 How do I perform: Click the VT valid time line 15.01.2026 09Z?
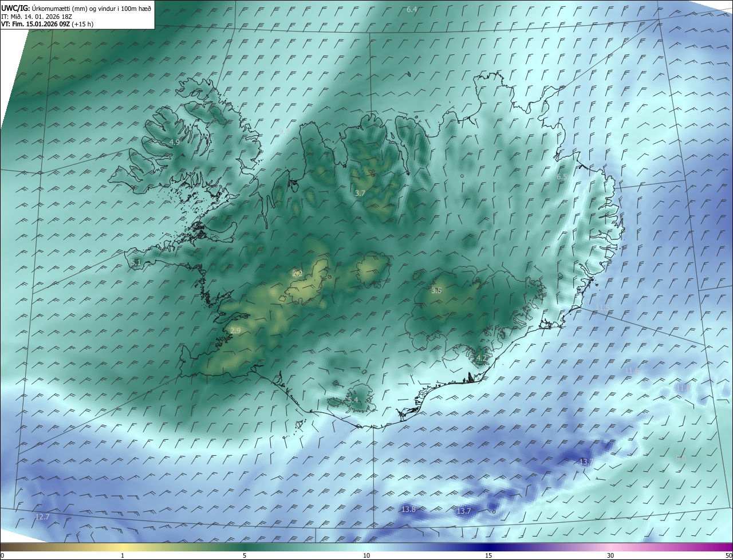point(47,24)
